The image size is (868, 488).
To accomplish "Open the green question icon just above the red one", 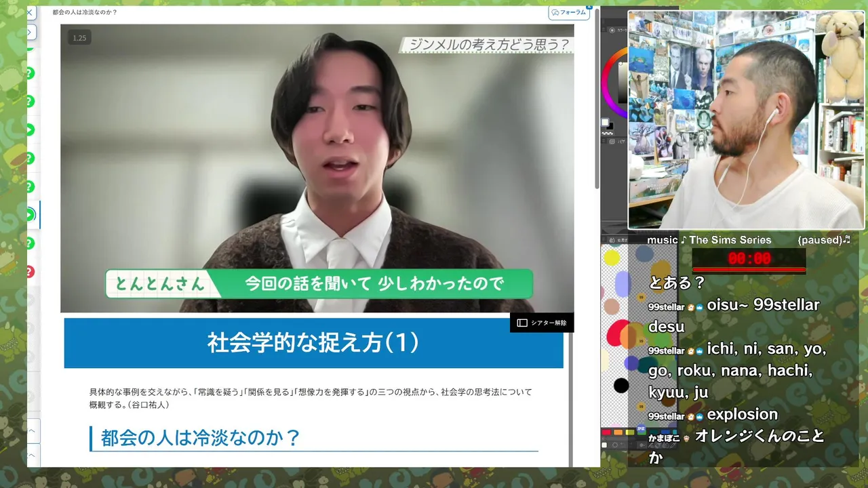I will (x=30, y=243).
